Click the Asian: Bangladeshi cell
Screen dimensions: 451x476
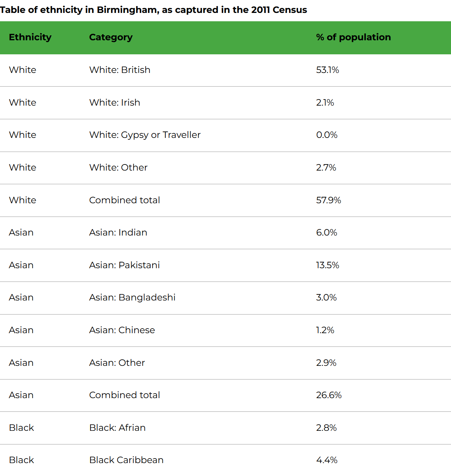tap(132, 297)
